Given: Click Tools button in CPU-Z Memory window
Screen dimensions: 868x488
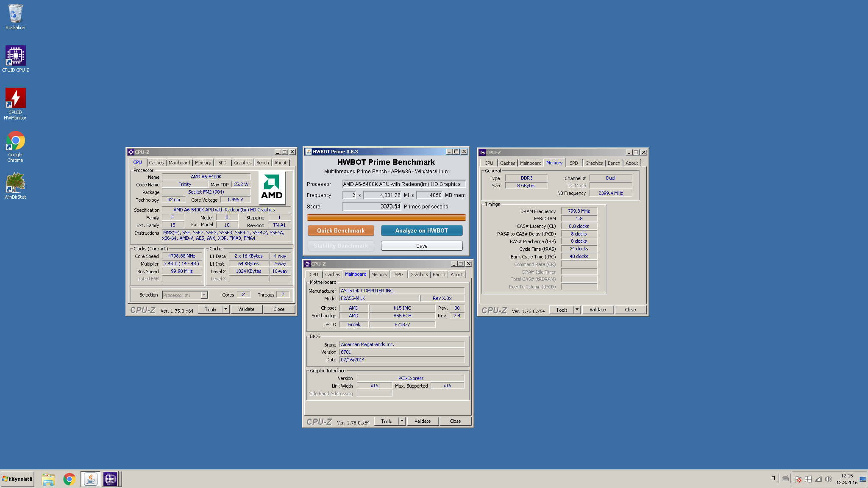Looking at the screenshot, I should tap(562, 310).
